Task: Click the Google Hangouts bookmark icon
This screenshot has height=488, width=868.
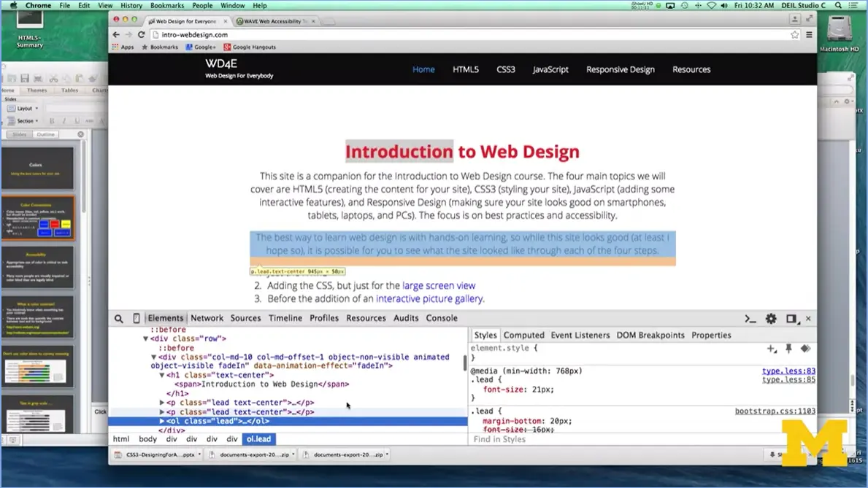Action: 226,47
